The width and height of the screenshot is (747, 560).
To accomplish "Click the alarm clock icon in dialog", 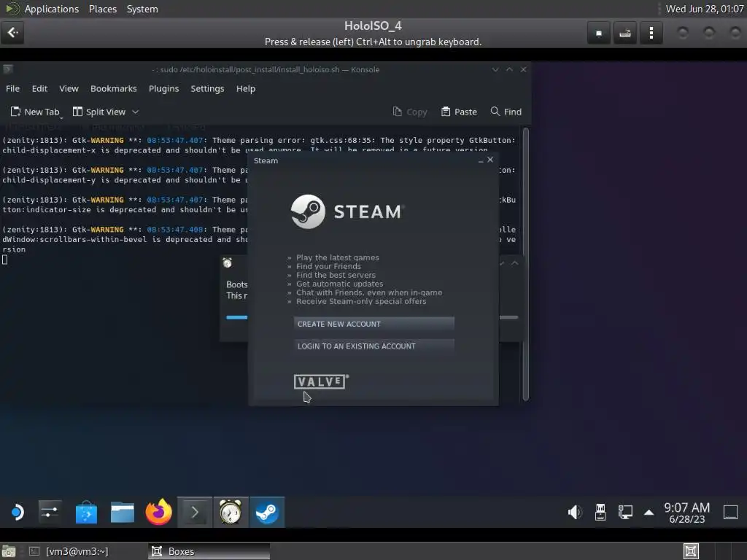I will tap(228, 262).
